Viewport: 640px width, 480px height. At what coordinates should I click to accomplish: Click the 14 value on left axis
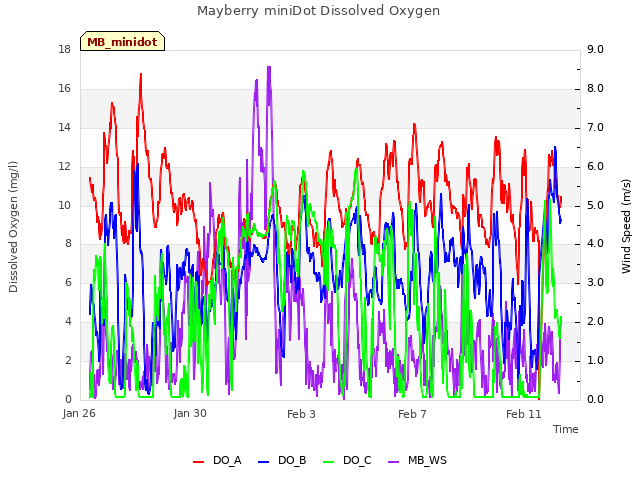tap(64, 128)
